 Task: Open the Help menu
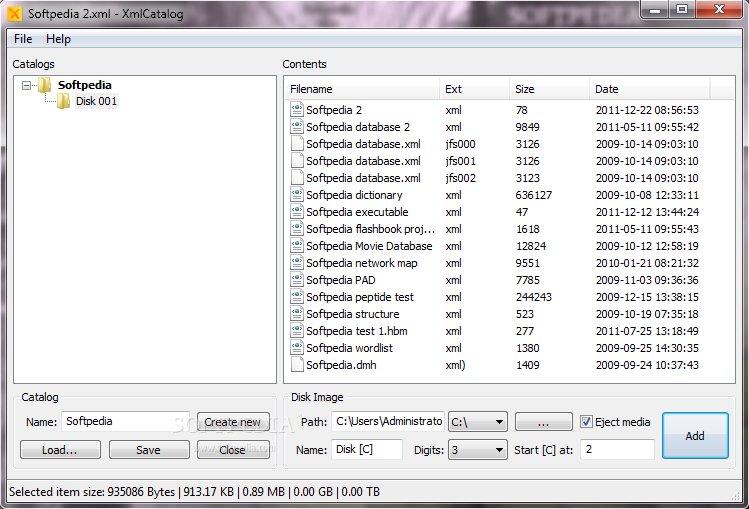pos(58,39)
